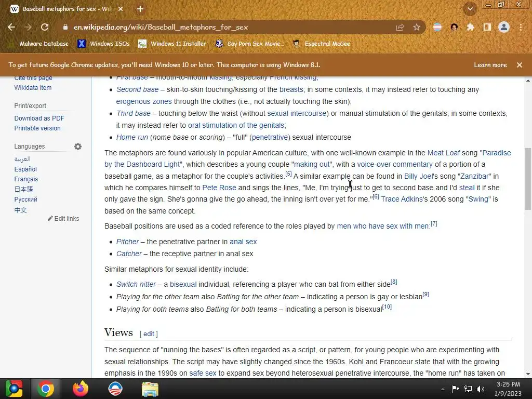This screenshot has height=399, width=532.
Task: Open File Explorer from the taskbar
Action: pyautogui.click(x=150, y=389)
